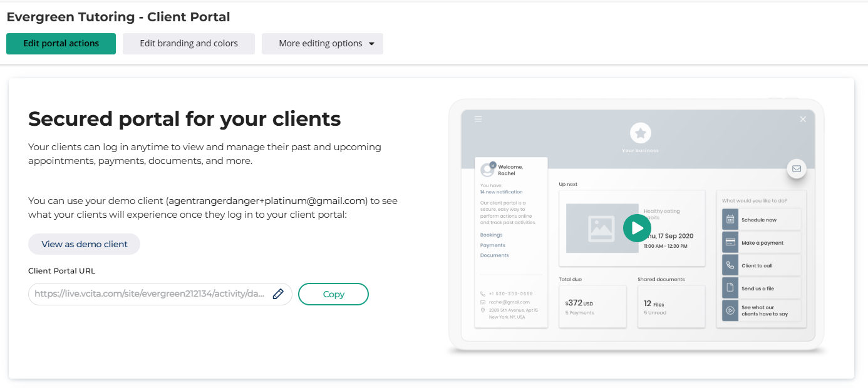Click the Payments link in preview sidebar

tap(493, 245)
